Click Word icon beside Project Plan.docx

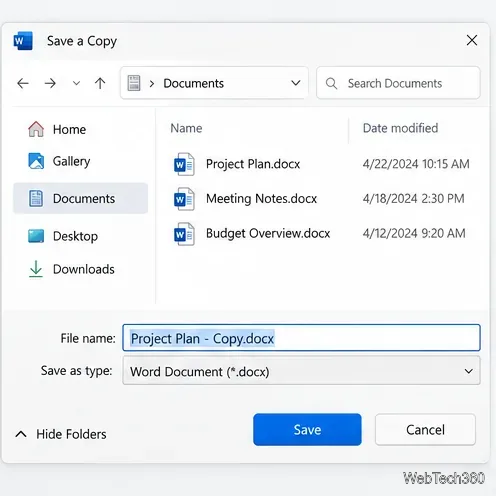(184, 164)
